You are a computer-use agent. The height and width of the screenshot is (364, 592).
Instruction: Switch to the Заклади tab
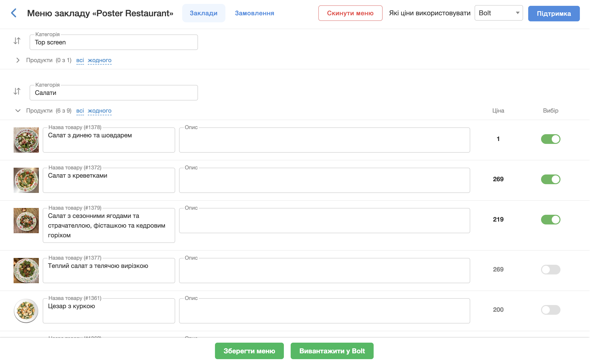point(204,13)
